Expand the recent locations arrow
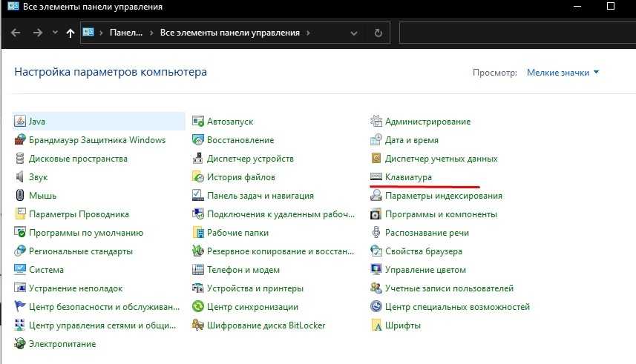Screen dimensions: 636x364 55,33
